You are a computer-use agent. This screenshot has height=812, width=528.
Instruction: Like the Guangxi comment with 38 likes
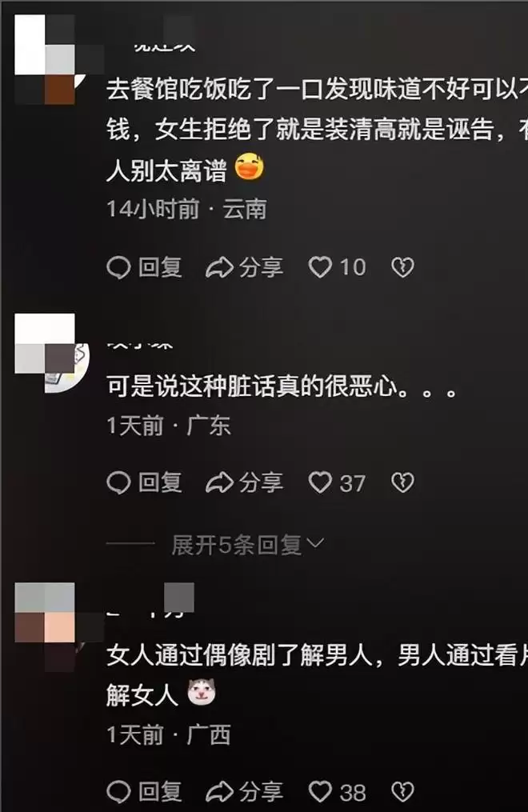pos(321,792)
